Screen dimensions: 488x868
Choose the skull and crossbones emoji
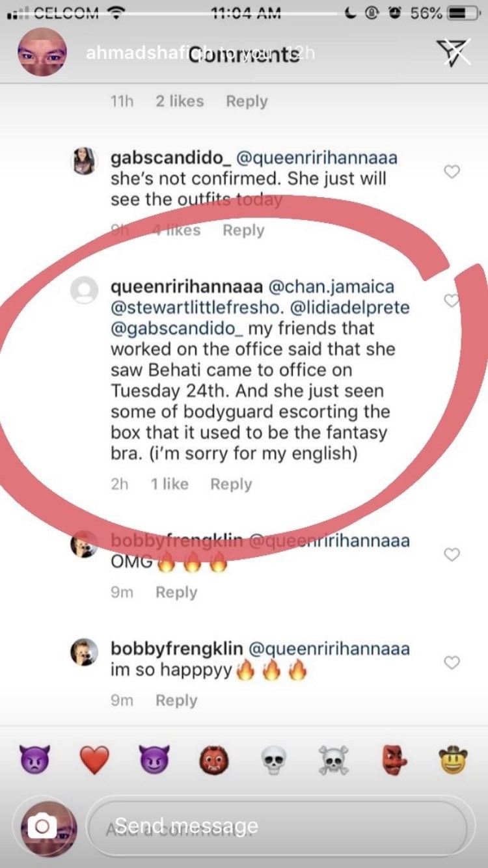click(334, 760)
